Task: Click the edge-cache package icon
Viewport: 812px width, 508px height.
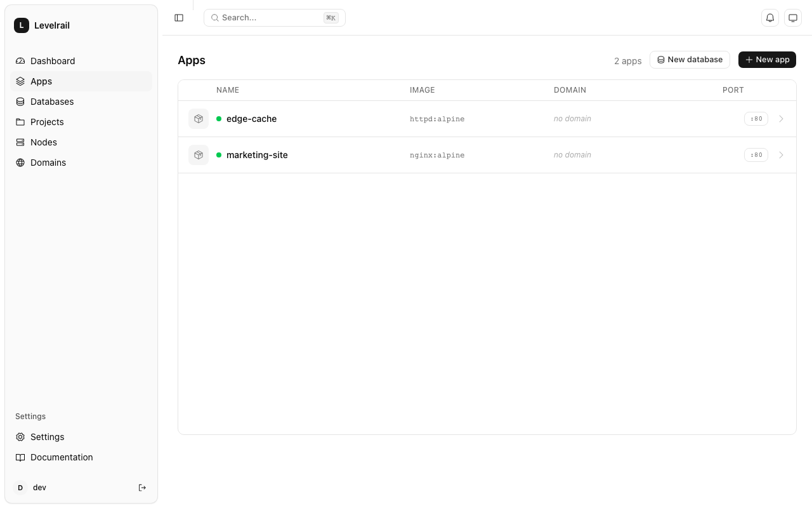Action: [x=199, y=119]
